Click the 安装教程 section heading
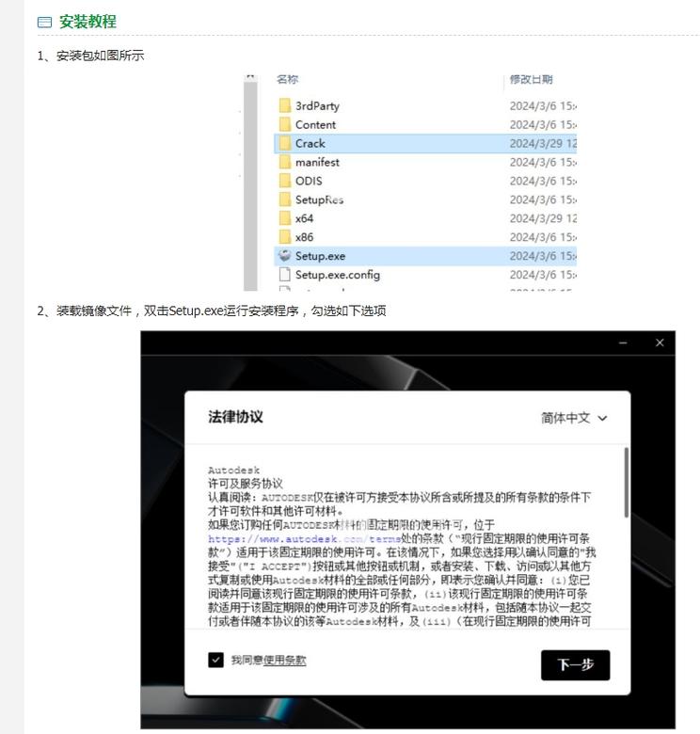 [87, 22]
